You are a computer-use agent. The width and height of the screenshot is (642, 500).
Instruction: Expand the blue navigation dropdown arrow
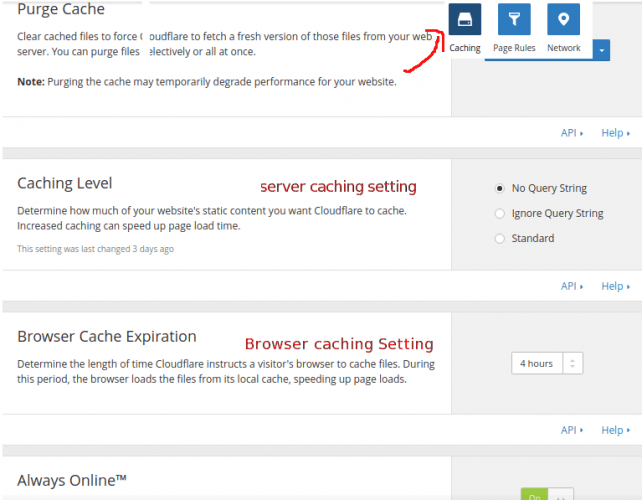pyautogui.click(x=601, y=50)
